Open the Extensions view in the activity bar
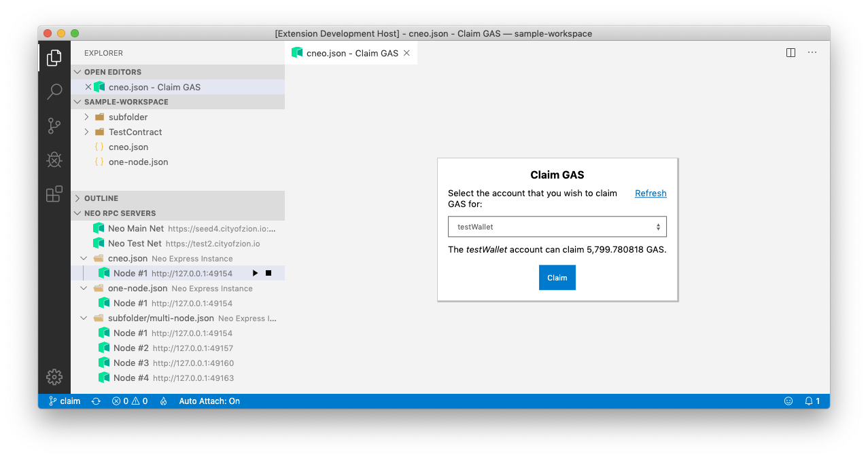The image size is (868, 459). (54, 194)
